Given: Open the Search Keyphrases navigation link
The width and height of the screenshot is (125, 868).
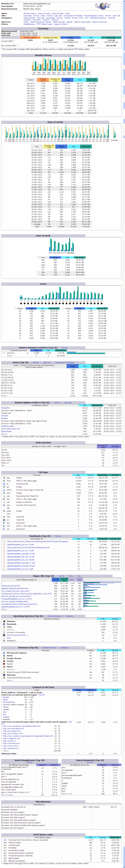Looking at the screenshot, I should coord(82,22).
